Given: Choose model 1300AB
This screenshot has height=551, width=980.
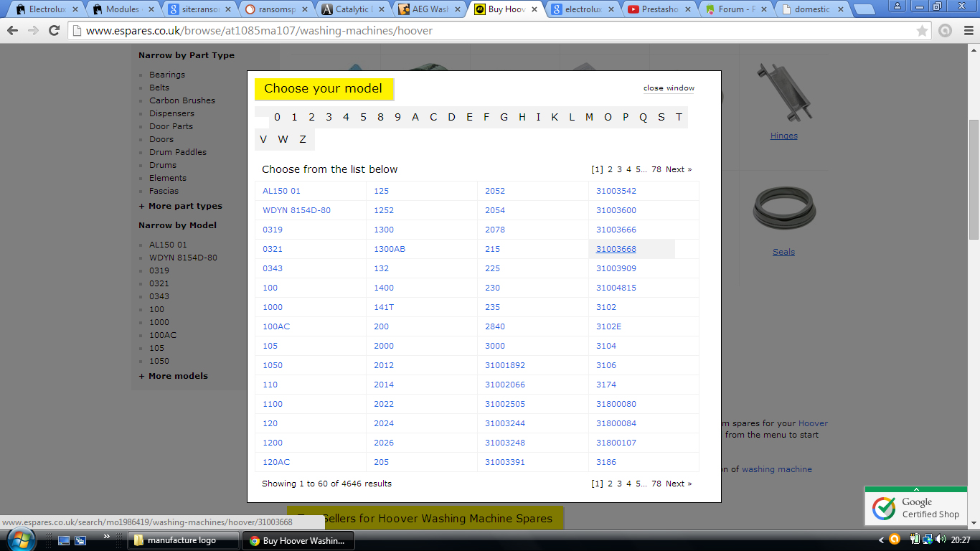Looking at the screenshot, I should click(390, 249).
